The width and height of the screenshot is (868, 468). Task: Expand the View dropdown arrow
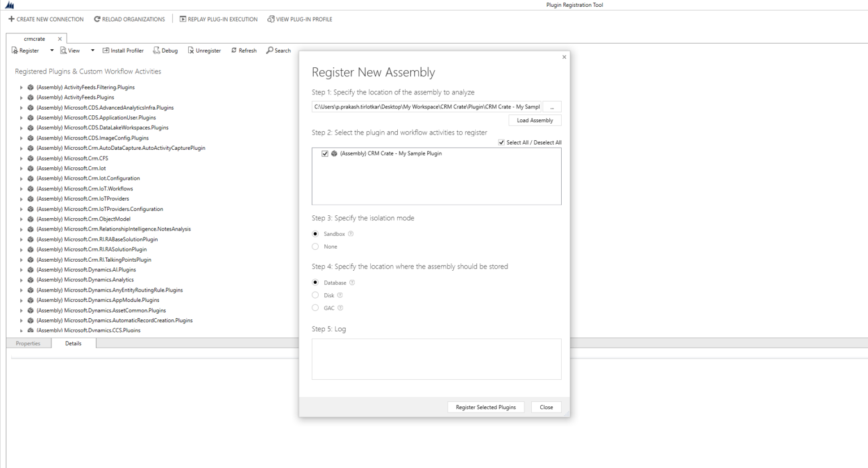92,50
